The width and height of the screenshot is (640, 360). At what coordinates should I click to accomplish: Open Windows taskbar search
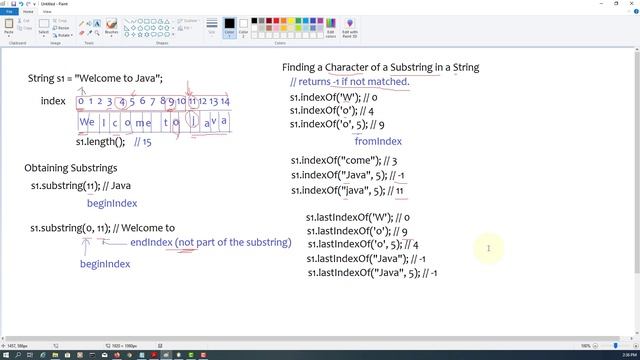coord(18,355)
